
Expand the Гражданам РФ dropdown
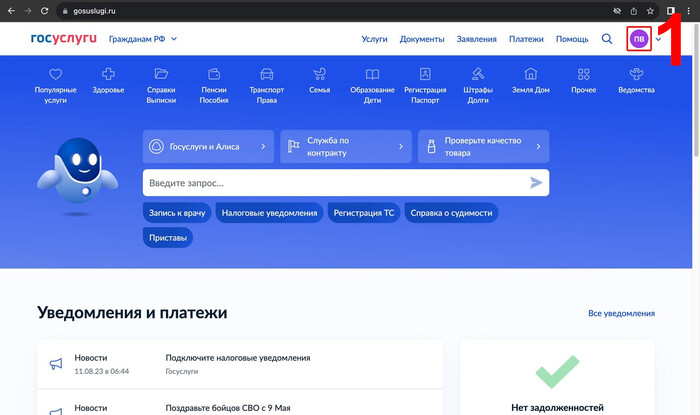coord(142,39)
